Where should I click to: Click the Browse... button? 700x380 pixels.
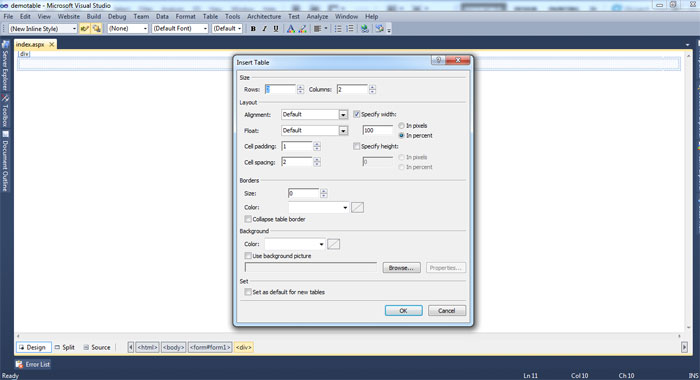click(x=401, y=268)
